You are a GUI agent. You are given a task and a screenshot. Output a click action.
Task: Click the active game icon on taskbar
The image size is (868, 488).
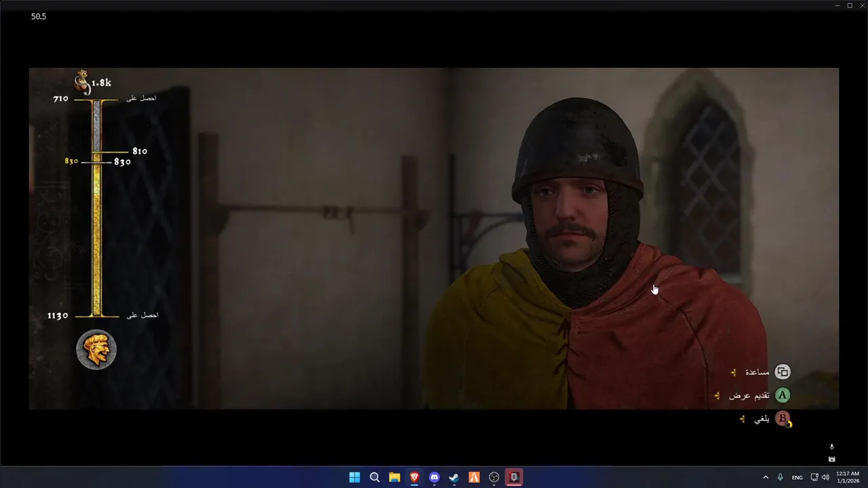pyautogui.click(x=514, y=477)
